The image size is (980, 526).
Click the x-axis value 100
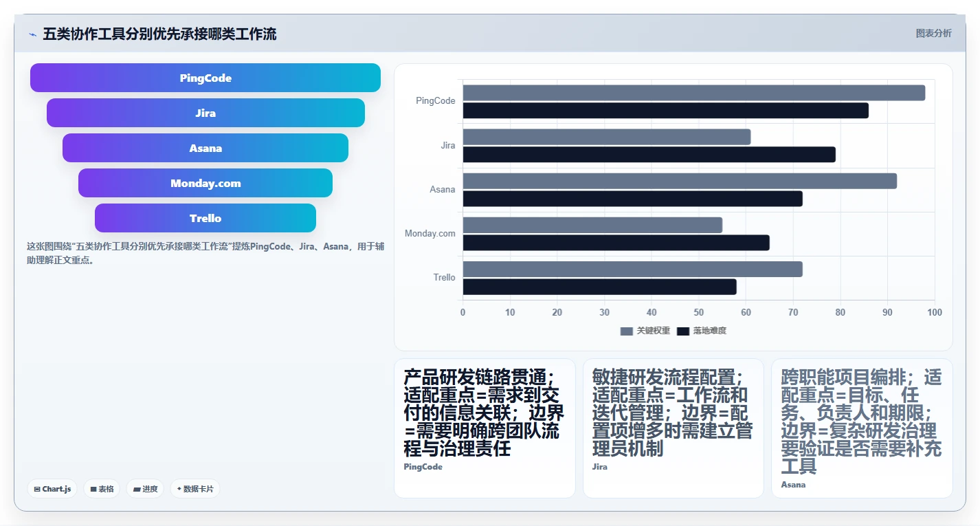[935, 312]
